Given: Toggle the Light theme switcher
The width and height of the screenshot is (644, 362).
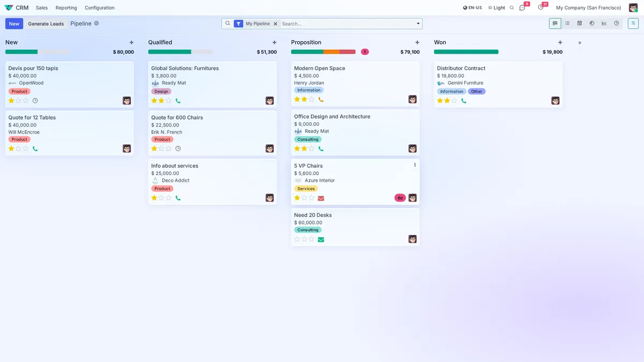Looking at the screenshot, I should 496,8.
